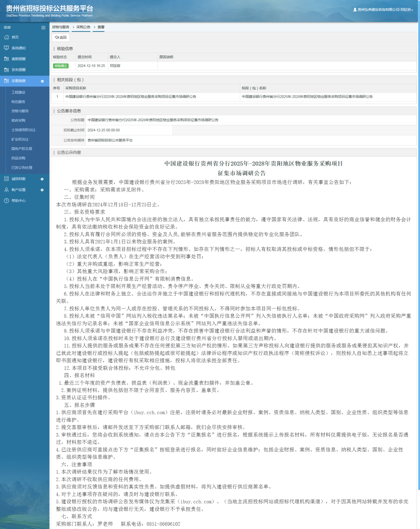This screenshot has width=420, height=529.
Task: Click the 帐户设置 user icon
Action: point(6,190)
